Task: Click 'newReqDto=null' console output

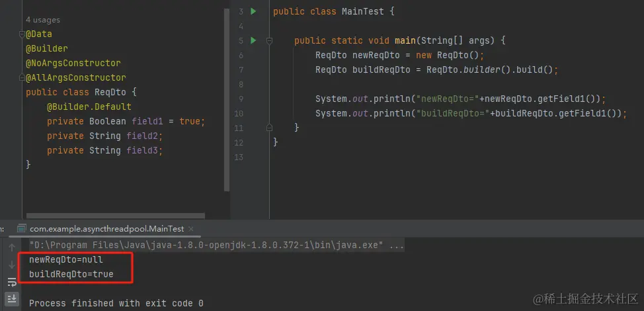Action: pos(65,260)
